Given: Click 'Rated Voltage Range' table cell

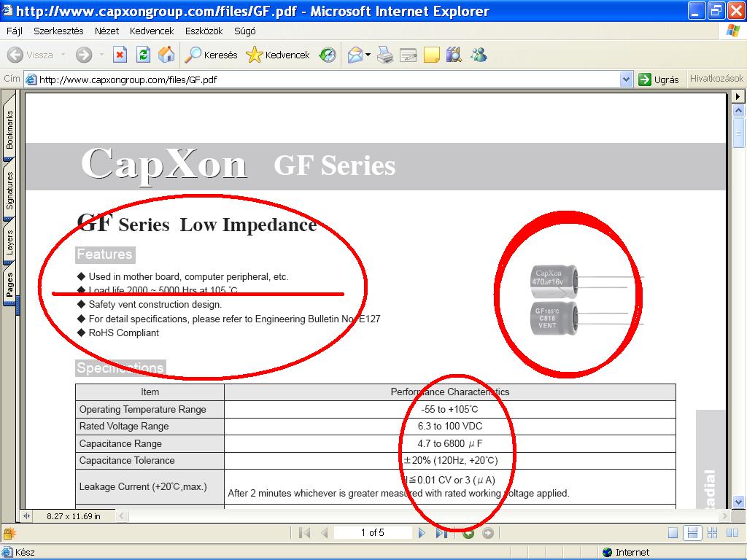Looking at the screenshot, I should 150,426.
